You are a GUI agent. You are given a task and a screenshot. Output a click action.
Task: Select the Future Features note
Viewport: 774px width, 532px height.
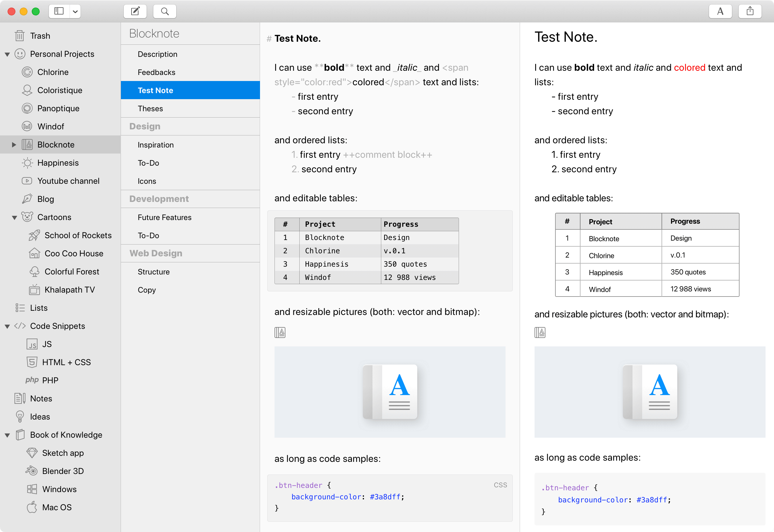click(x=165, y=217)
